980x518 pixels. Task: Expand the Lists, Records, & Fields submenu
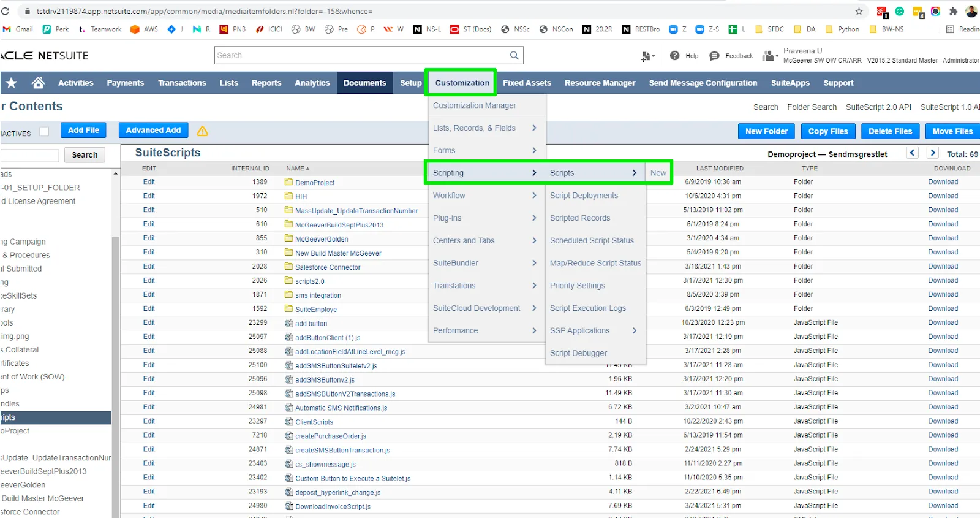click(x=534, y=128)
